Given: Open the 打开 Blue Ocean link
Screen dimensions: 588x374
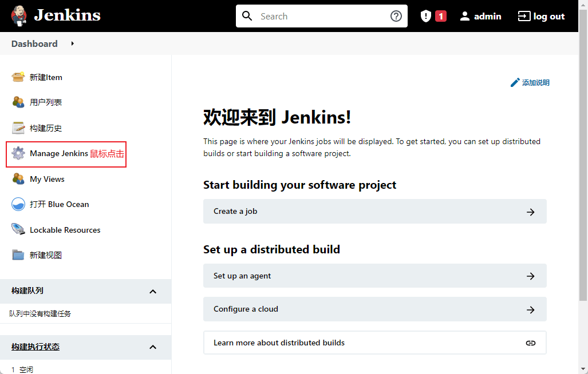Looking at the screenshot, I should (x=59, y=204).
